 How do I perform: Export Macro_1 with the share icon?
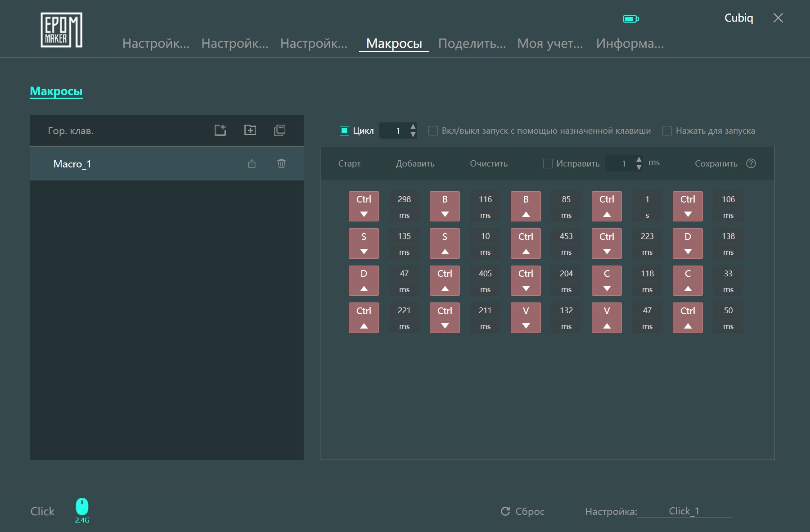(252, 163)
